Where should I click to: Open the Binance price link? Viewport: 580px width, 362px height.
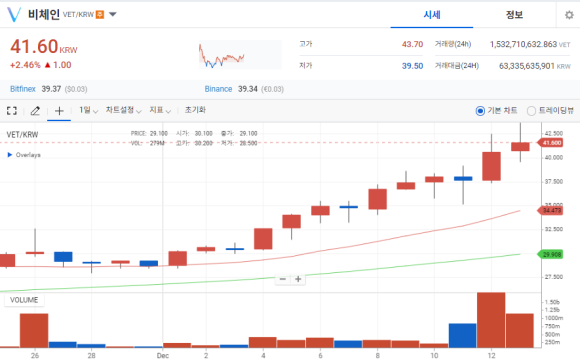218,89
